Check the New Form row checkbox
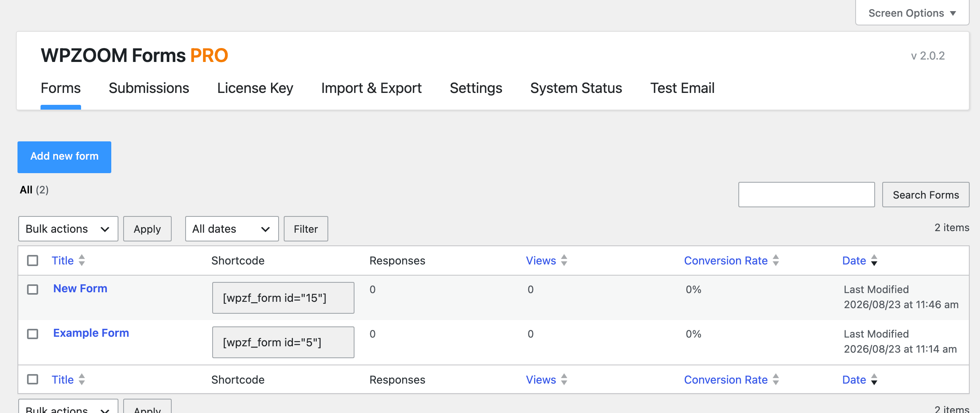 coord(33,289)
